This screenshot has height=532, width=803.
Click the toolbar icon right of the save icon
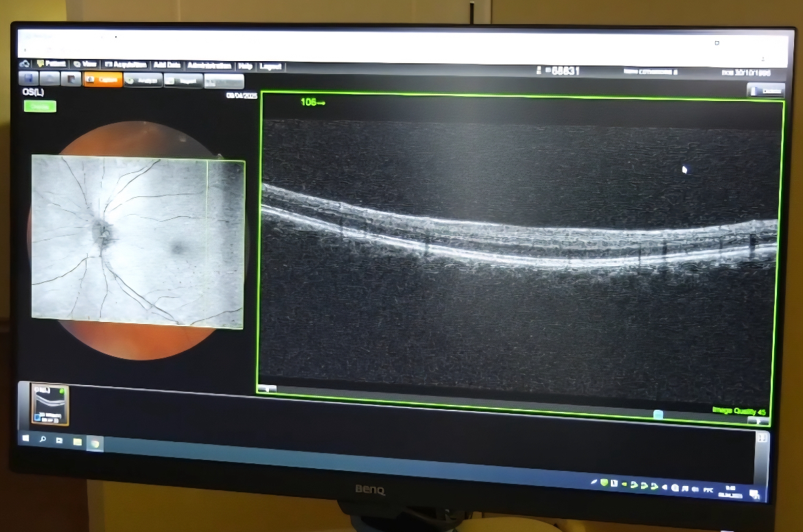pyautogui.click(x=49, y=79)
